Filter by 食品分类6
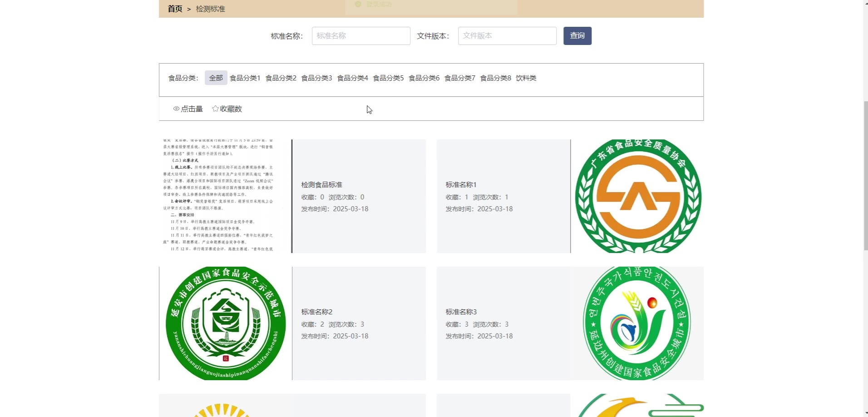Image resolution: width=868 pixels, height=417 pixels. [424, 78]
